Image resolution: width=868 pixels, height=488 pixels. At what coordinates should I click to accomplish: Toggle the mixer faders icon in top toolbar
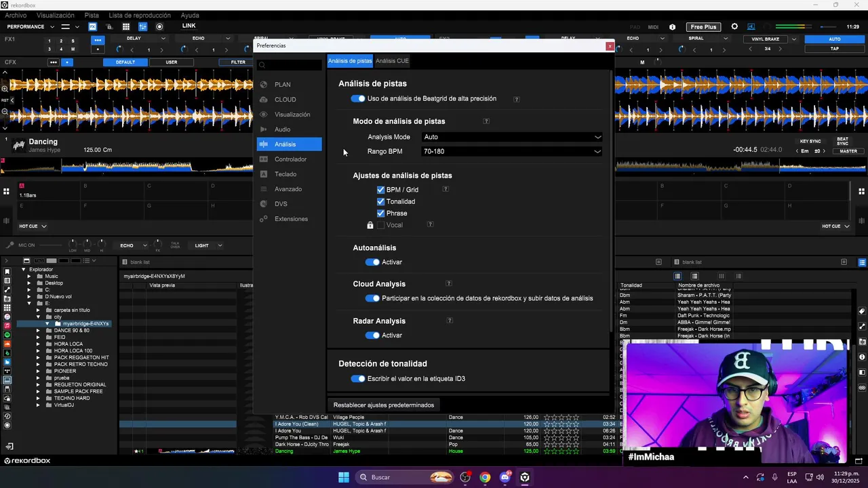point(142,26)
